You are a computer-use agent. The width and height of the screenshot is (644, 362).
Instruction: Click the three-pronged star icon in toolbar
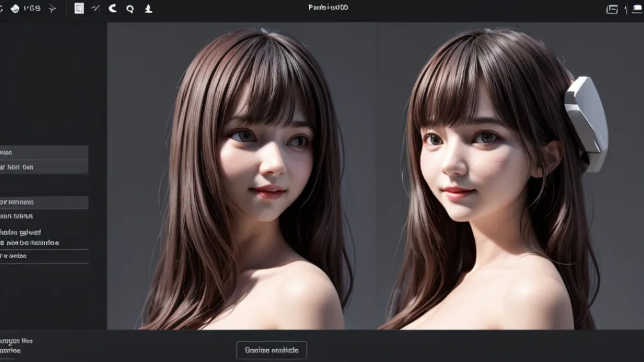(x=52, y=9)
